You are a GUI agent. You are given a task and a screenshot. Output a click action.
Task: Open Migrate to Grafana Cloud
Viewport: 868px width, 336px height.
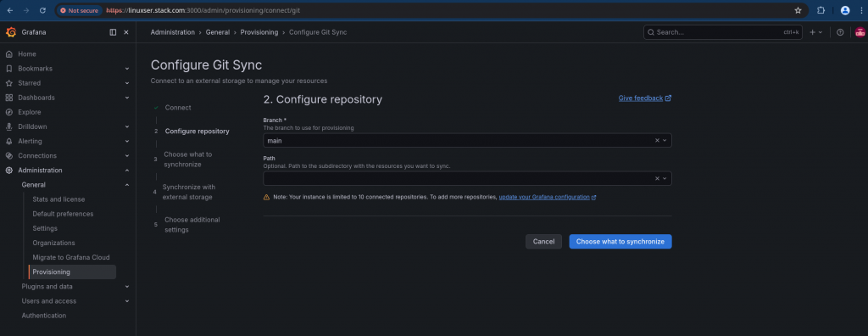(71, 257)
